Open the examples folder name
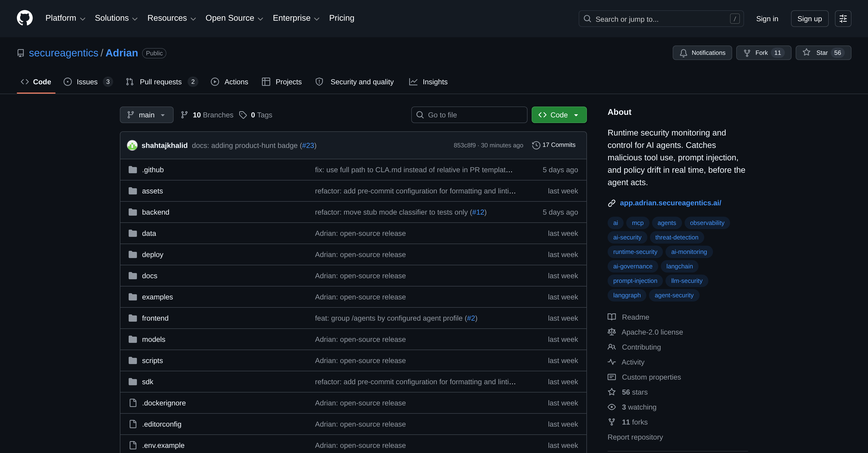Viewport: 868px width, 453px height. point(157,297)
